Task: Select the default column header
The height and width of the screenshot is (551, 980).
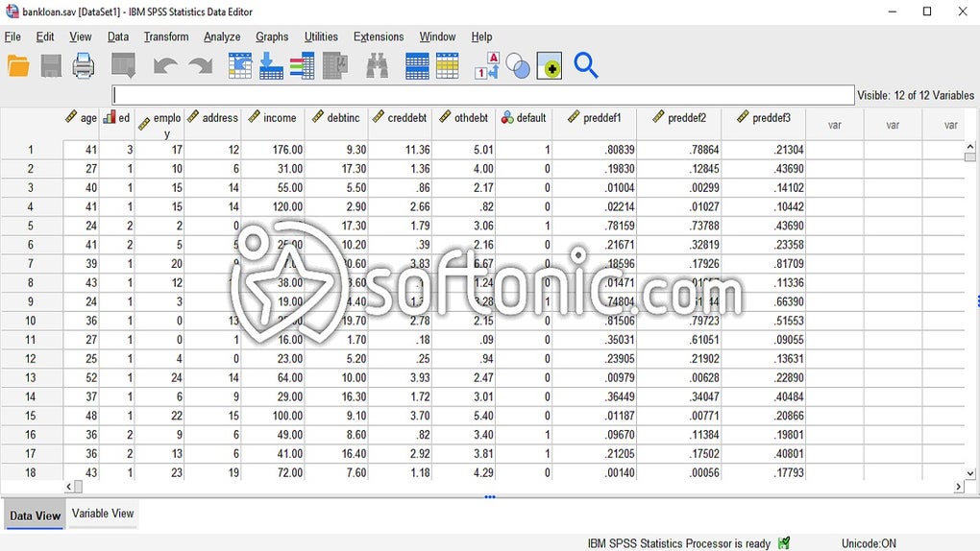Action: [524, 125]
